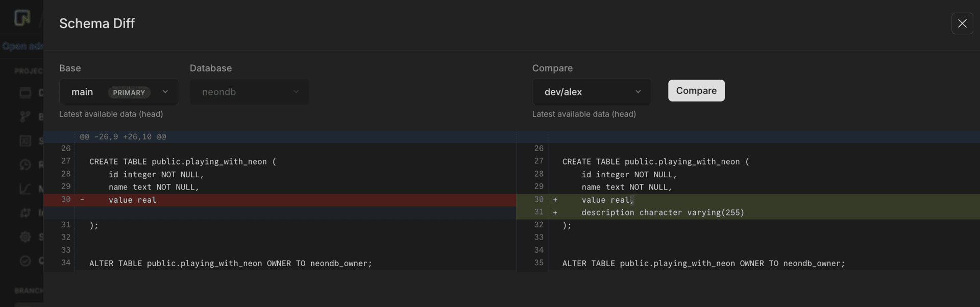Click the checkmark circle icon in sidebar
This screenshot has height=307, width=980.
[x=25, y=261]
